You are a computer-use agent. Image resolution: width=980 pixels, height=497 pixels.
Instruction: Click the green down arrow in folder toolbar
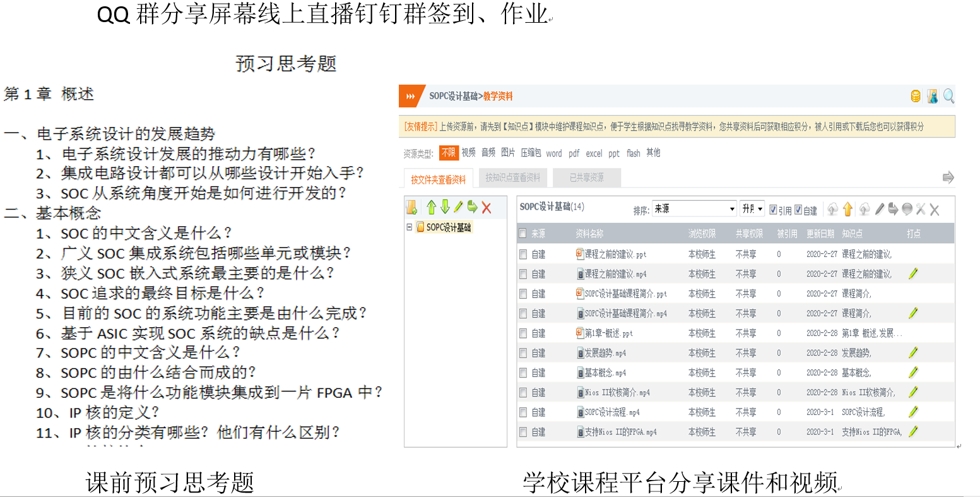click(445, 207)
